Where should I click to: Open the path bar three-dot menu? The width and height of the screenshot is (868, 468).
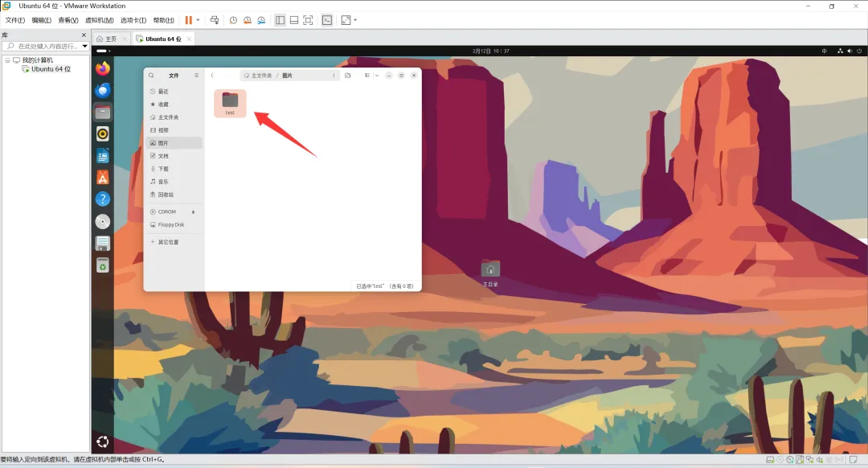(334, 76)
